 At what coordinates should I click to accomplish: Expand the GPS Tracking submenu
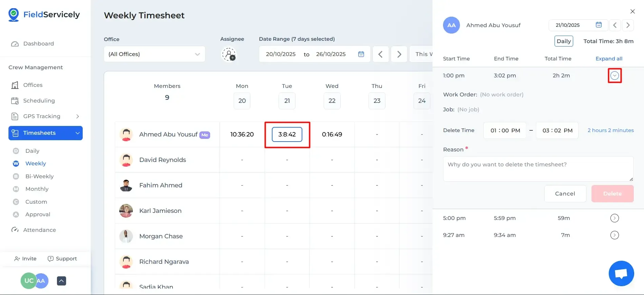[78, 116]
